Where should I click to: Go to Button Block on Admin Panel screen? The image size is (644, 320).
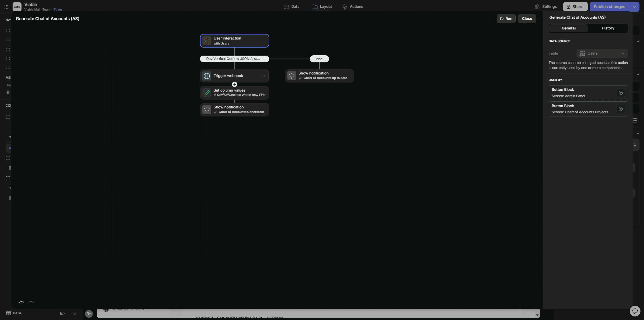click(x=621, y=93)
